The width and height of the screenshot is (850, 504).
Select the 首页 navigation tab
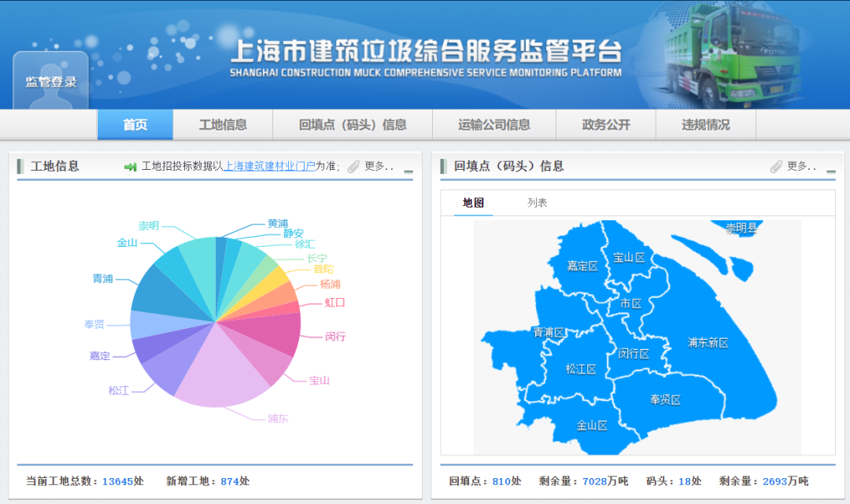pos(135,124)
